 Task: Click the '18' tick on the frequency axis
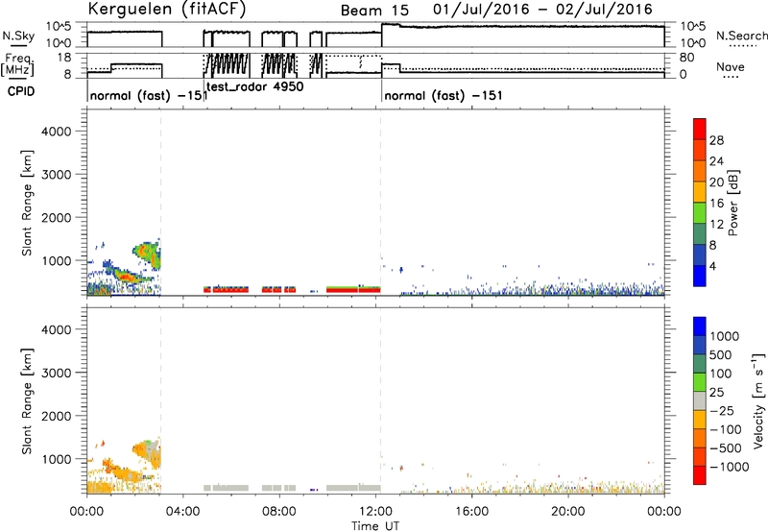click(64, 58)
